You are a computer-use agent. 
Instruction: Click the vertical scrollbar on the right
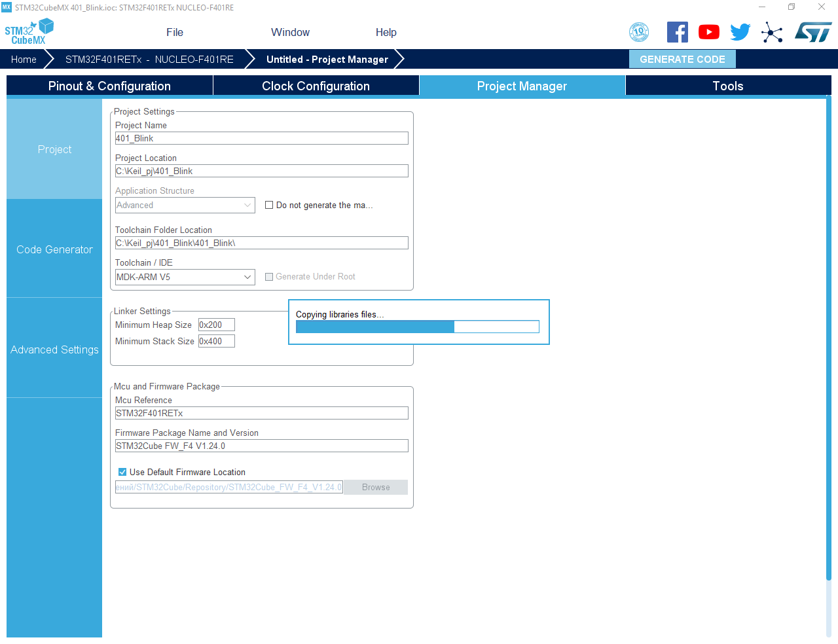[x=828, y=339]
